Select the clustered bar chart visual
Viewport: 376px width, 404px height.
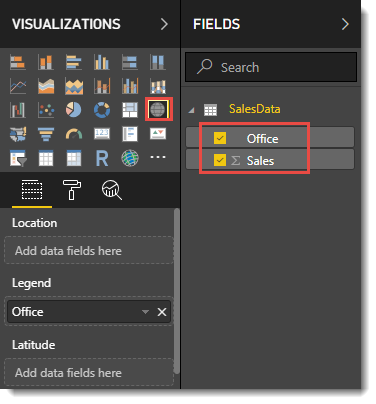(x=74, y=62)
